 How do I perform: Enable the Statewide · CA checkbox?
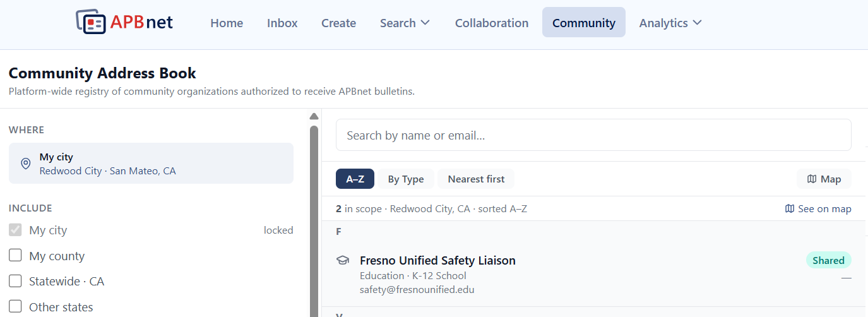coord(15,281)
